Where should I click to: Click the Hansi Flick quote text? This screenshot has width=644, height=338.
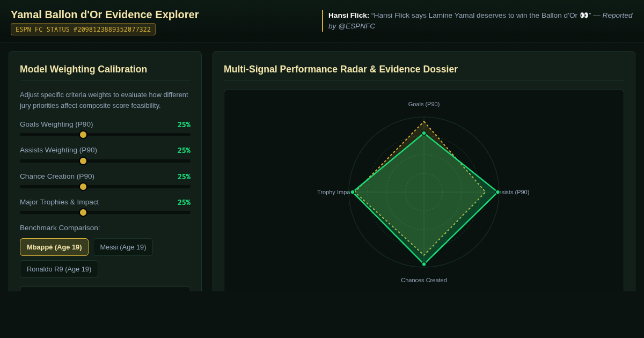point(481,15)
